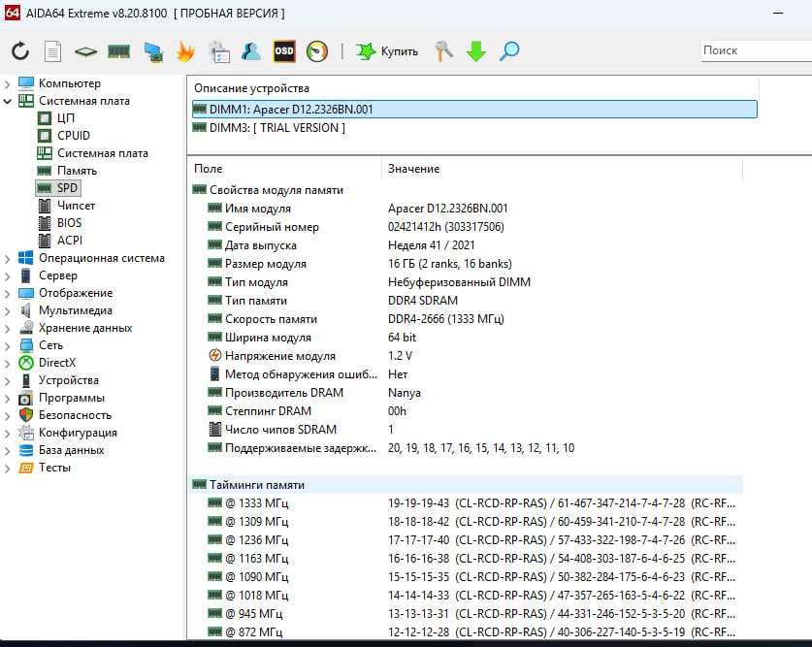Screen dimensions: 812x647
Task: Expand the Отображение tree node
Action: [7, 294]
